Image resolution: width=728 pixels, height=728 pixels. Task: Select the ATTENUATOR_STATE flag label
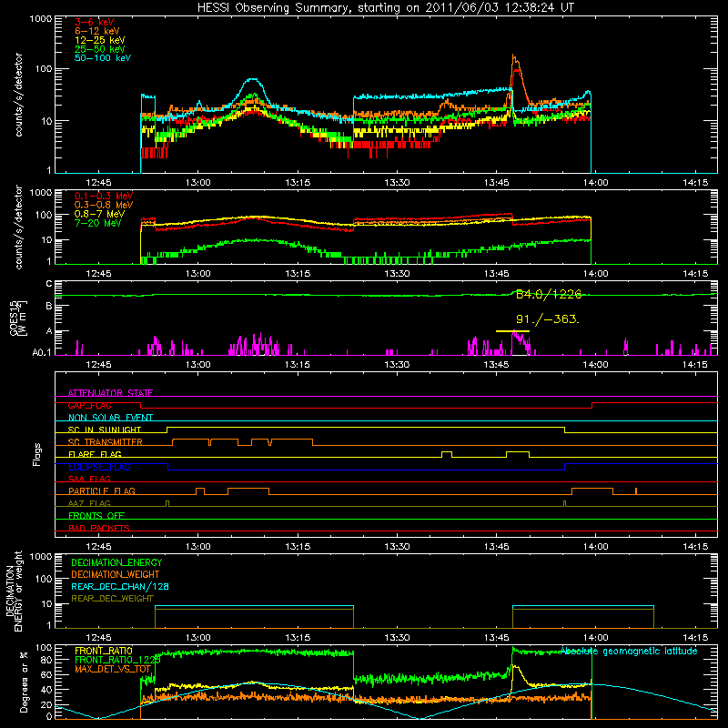click(110, 393)
